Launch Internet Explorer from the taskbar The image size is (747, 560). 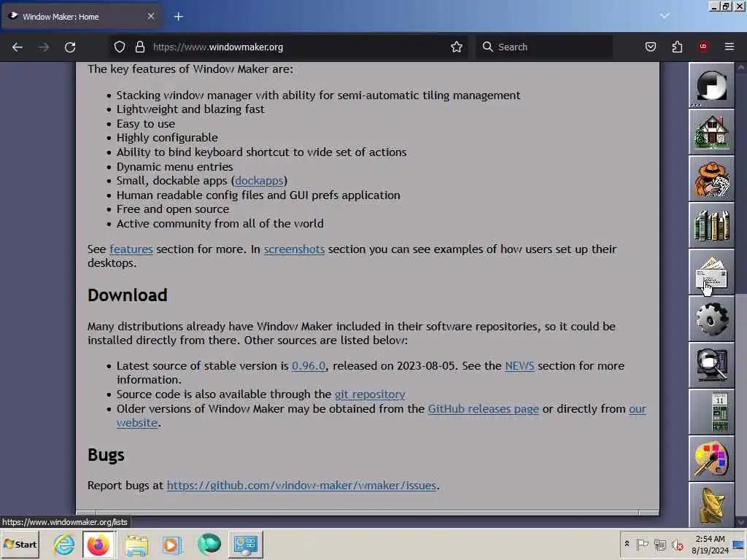coord(64,544)
